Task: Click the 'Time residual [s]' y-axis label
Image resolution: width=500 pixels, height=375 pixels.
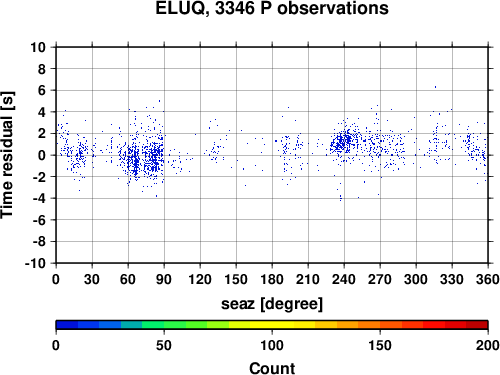Action: click(x=7, y=155)
